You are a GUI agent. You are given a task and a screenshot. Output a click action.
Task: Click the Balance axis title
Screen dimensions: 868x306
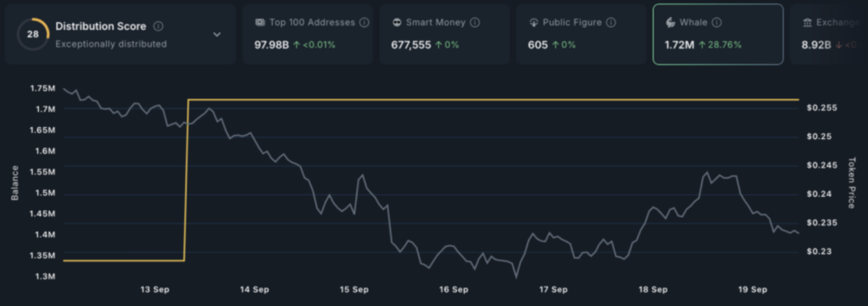pyautogui.click(x=15, y=183)
